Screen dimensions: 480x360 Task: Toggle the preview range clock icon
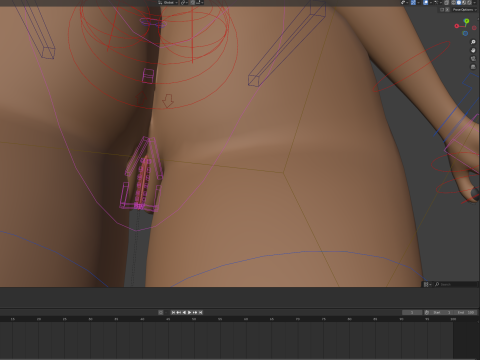click(426, 312)
